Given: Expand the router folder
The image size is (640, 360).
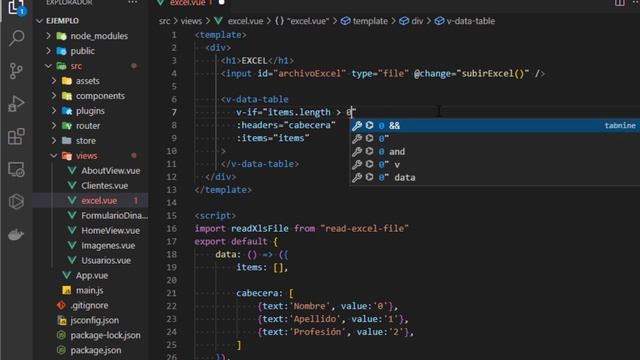Looking at the screenshot, I should [x=54, y=126].
